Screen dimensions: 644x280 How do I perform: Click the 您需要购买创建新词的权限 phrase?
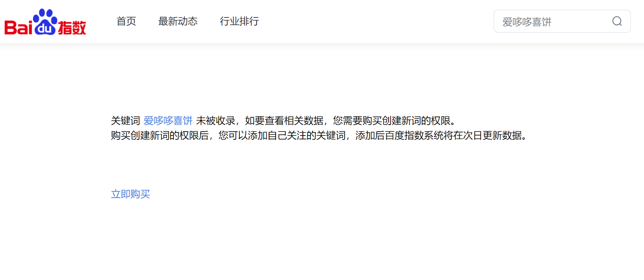coord(391,121)
